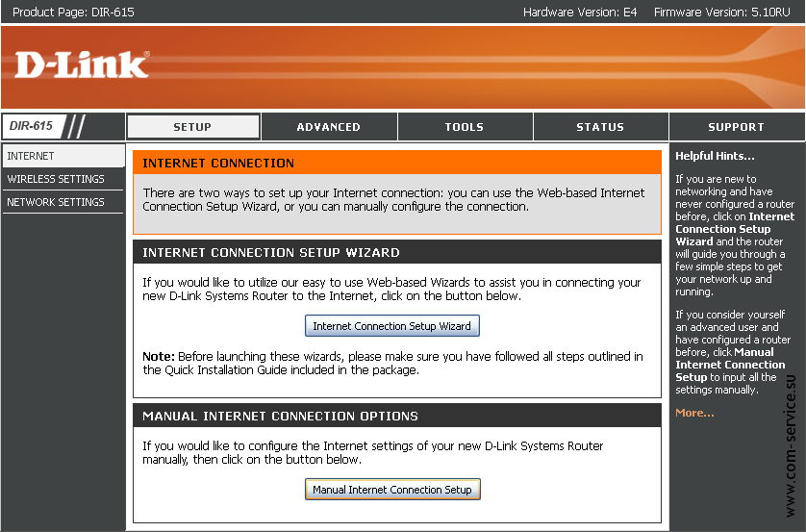Select INTERNET in the left sidebar
This screenshot has height=532, width=806.
[x=63, y=156]
